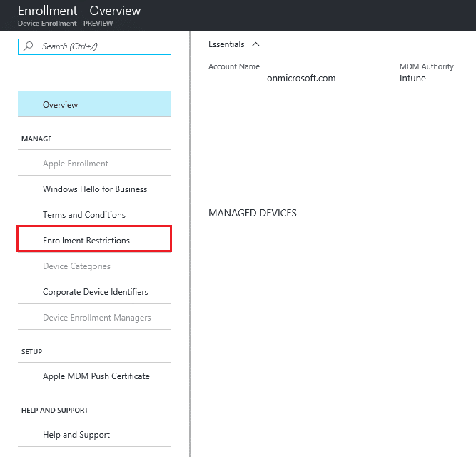This screenshot has width=476, height=457.
Task: Open Terms and Conditions
Action: [x=94, y=214]
